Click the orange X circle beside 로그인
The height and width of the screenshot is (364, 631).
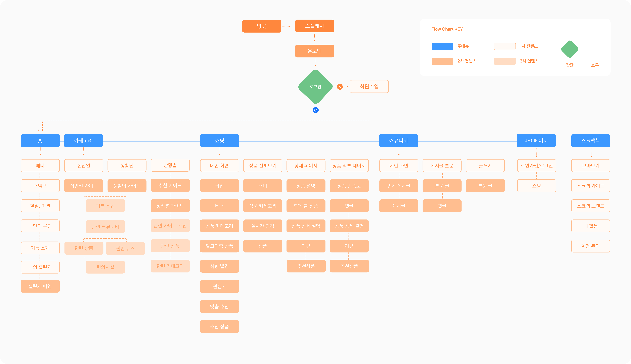click(340, 87)
